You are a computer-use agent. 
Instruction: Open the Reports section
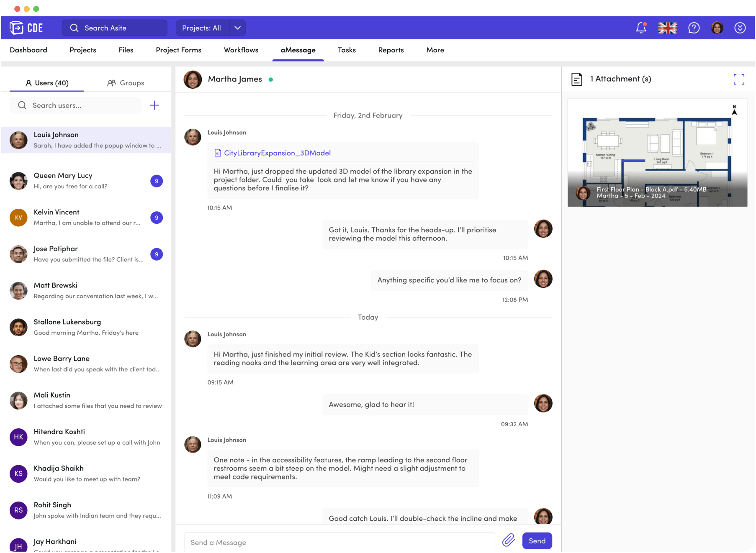391,50
